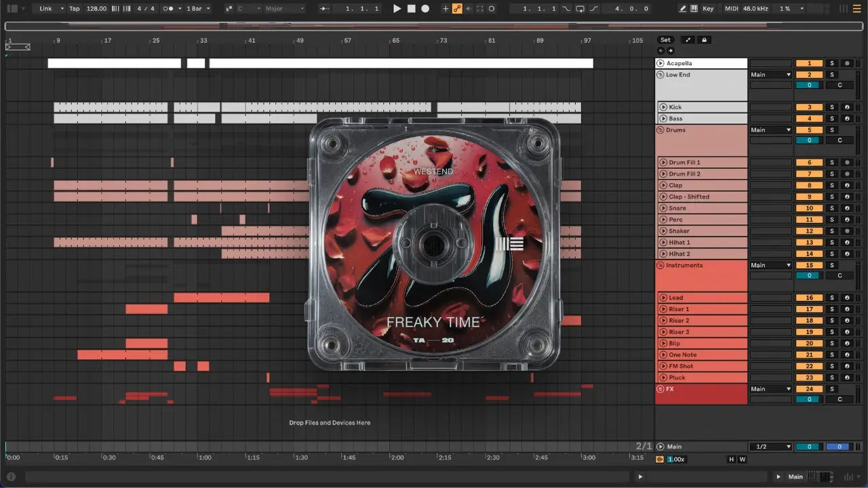Viewport: 868px width, 488px height.
Task: Toggle Draw Mode pencil icon
Action: click(683, 9)
